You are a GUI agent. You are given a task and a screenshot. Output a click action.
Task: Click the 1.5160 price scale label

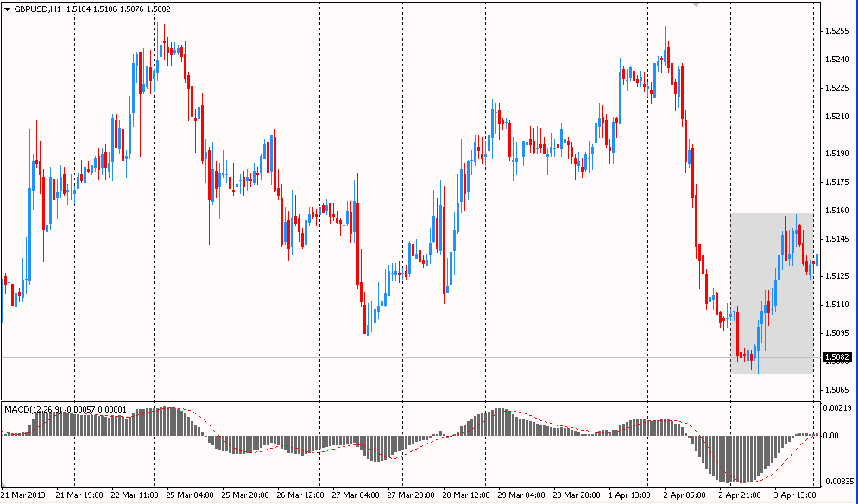point(836,211)
